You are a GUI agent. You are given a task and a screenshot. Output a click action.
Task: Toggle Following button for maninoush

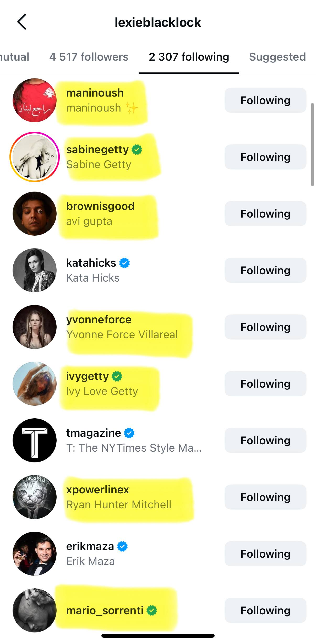click(265, 100)
